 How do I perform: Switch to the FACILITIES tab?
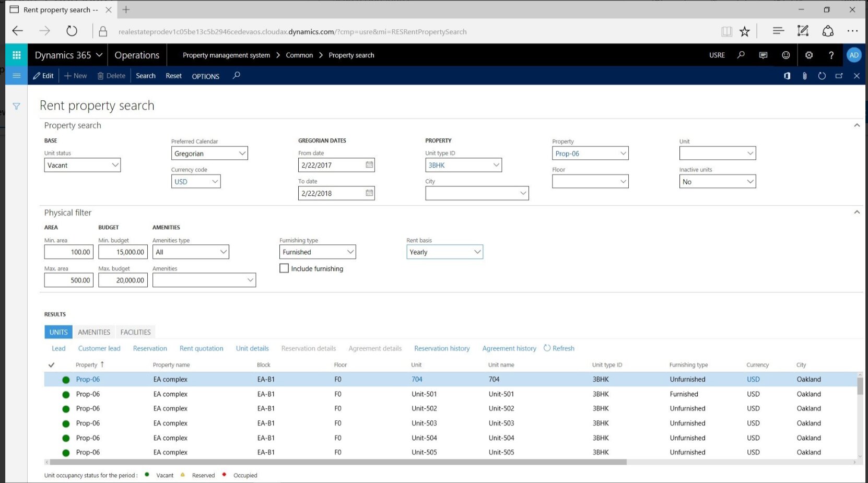coord(135,332)
